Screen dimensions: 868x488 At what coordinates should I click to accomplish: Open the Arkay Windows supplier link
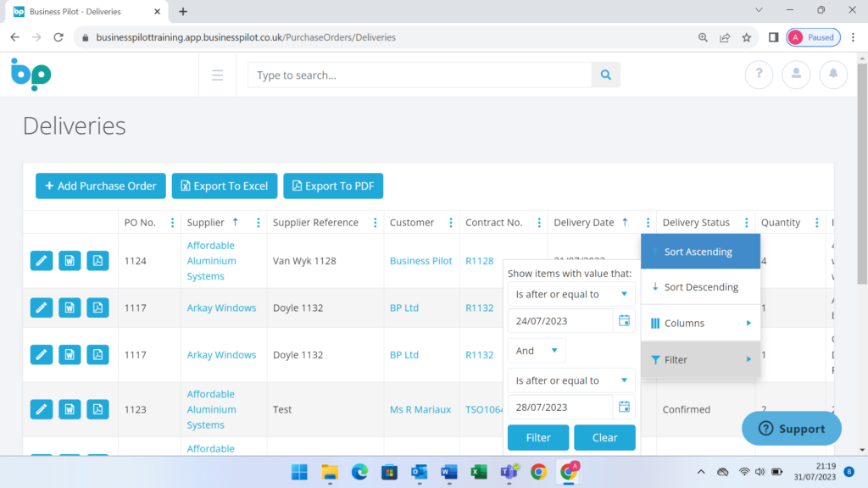tap(221, 308)
